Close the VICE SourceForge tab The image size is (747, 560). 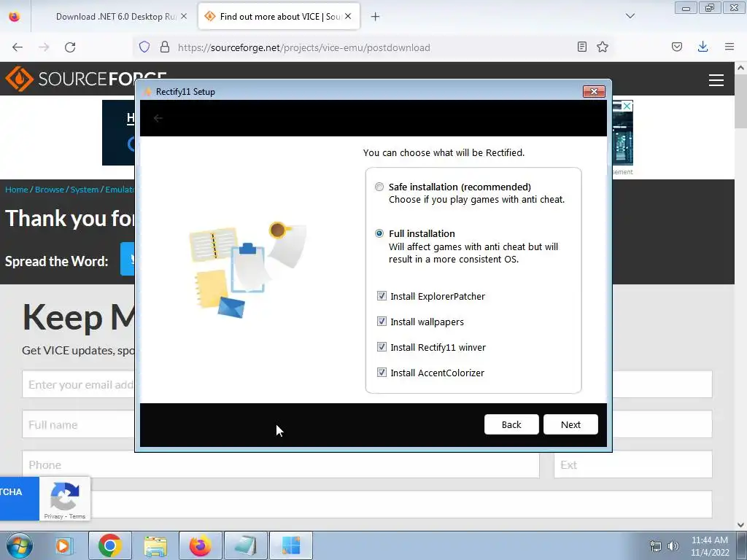348,16
